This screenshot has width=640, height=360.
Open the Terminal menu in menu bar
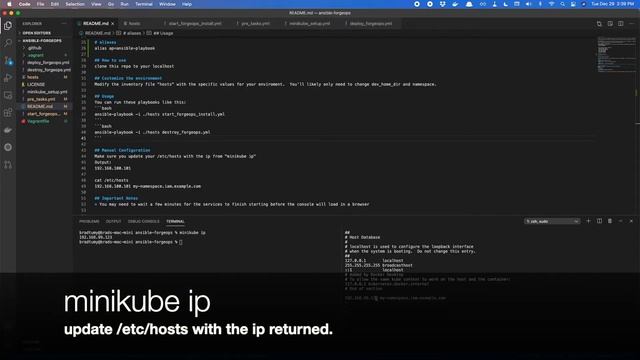(144, 4)
